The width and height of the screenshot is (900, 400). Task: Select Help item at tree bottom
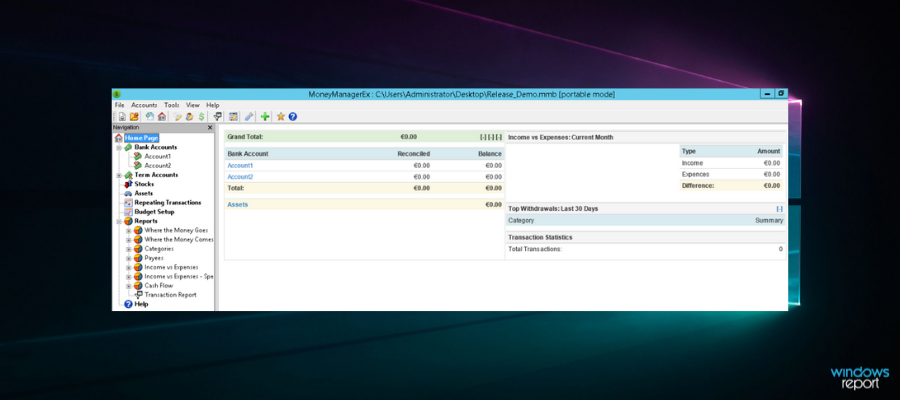141,304
